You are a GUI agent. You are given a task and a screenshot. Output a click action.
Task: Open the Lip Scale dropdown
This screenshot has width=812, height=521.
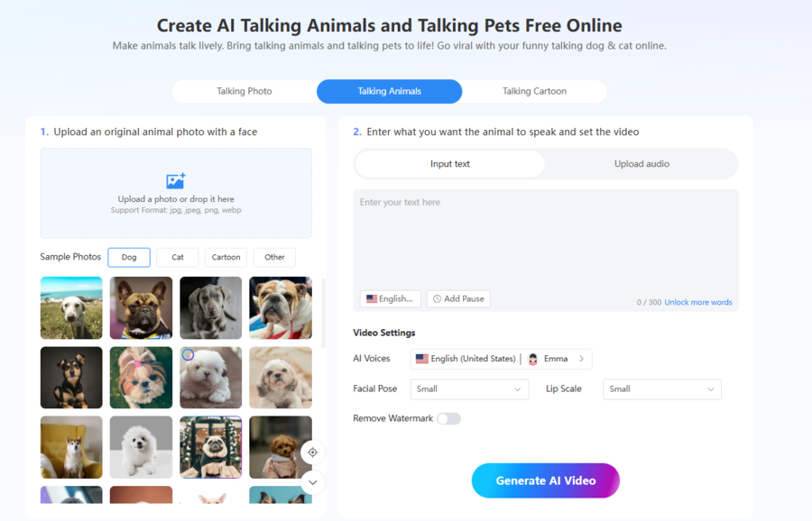click(662, 389)
